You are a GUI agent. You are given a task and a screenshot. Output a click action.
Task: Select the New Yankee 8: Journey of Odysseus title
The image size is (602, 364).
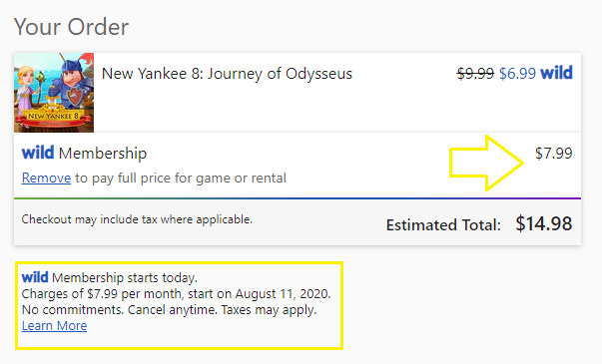point(227,73)
